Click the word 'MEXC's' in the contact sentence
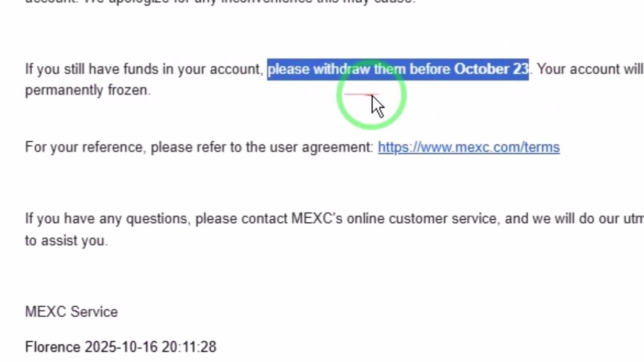The width and height of the screenshot is (644, 362). click(x=316, y=219)
